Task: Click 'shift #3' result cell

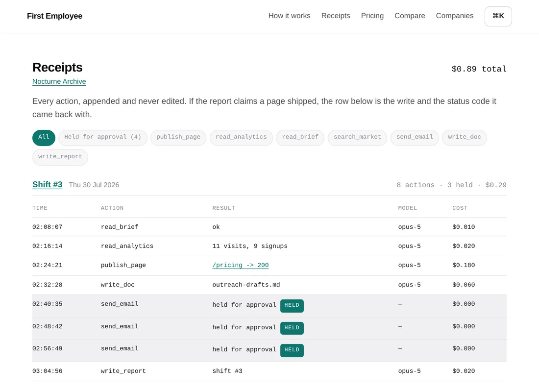Action: [227, 371]
